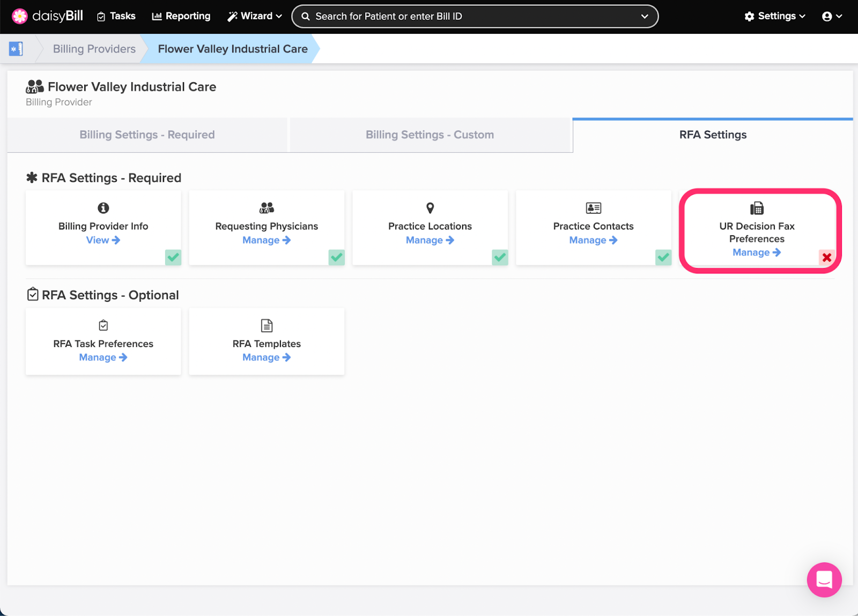Switch to Billing Settings - Required tab
The width and height of the screenshot is (858, 616).
[147, 135]
